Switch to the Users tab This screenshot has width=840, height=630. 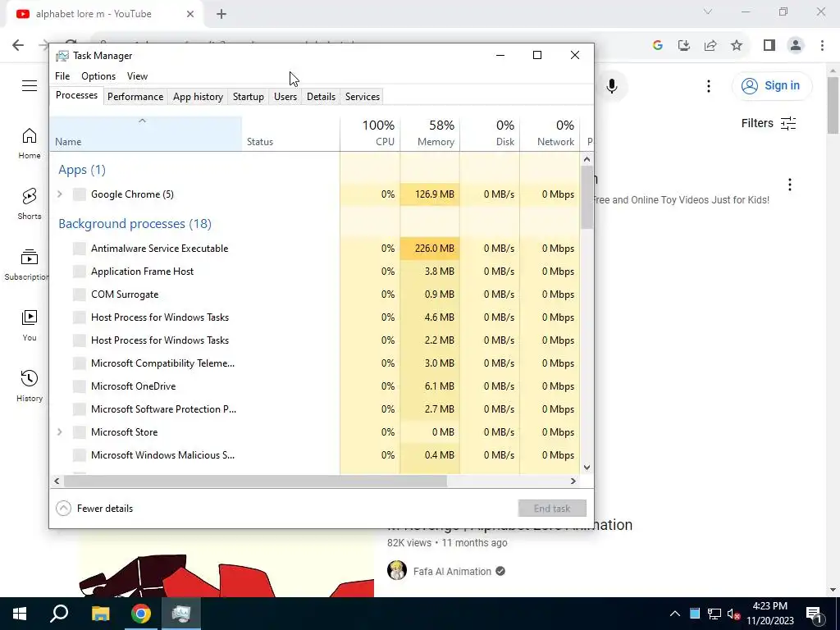coord(285,97)
